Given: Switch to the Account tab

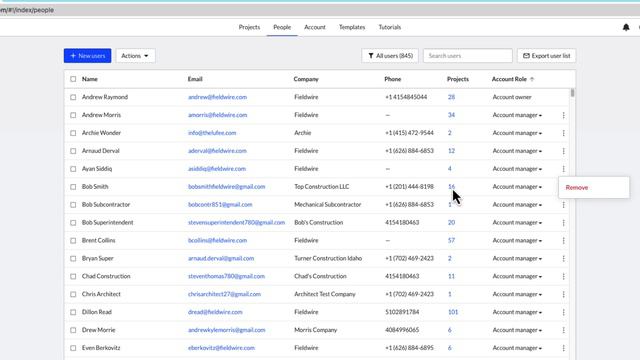Looking at the screenshot, I should point(315,27).
